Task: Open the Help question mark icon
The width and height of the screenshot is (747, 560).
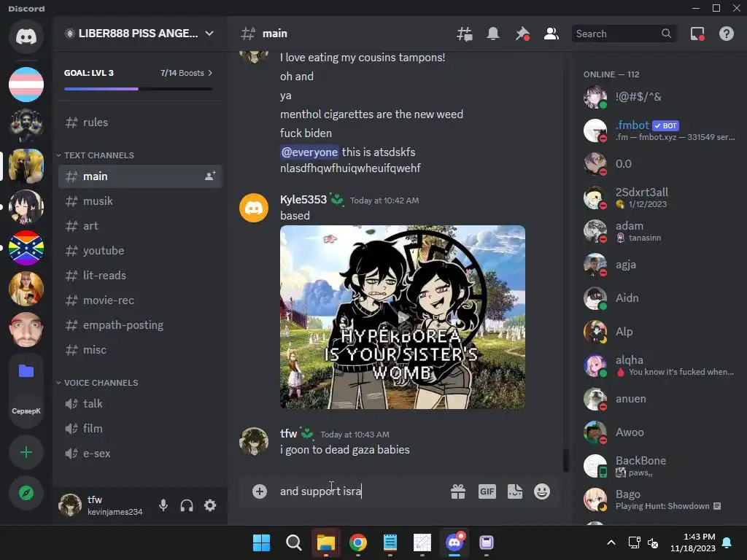Action: [x=727, y=34]
